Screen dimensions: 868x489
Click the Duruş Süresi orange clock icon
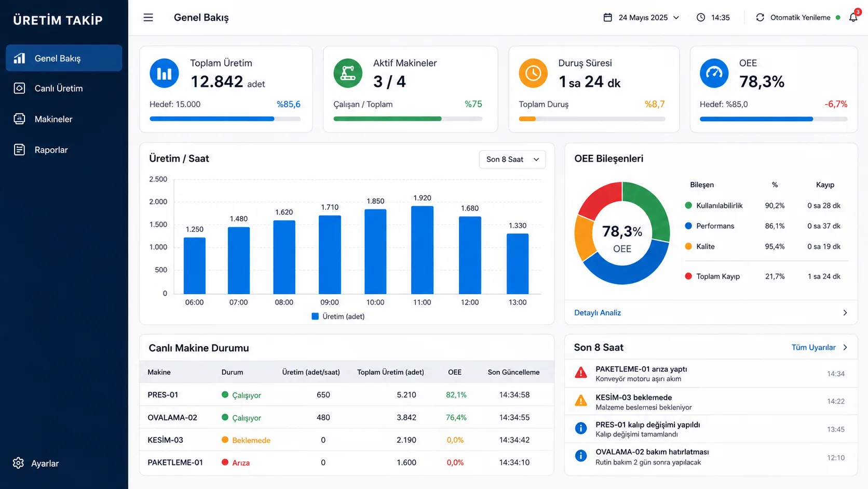tap(533, 73)
